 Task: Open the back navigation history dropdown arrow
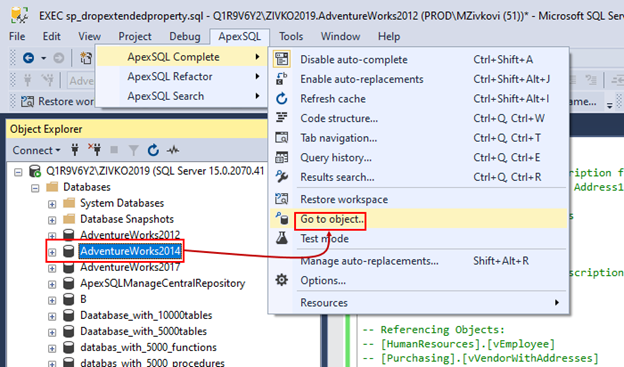43,58
